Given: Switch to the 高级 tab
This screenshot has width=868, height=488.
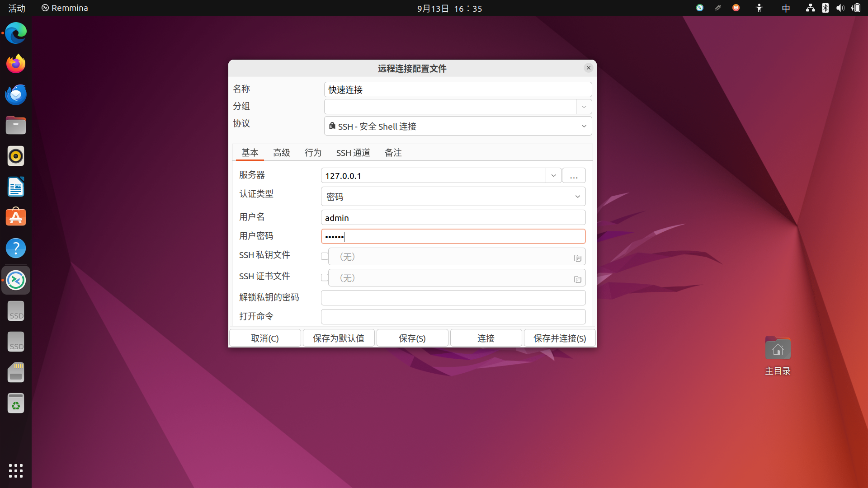Looking at the screenshot, I should [281, 153].
